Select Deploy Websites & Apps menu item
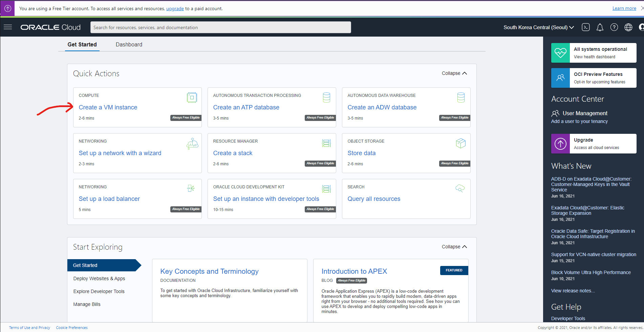 pyautogui.click(x=99, y=278)
